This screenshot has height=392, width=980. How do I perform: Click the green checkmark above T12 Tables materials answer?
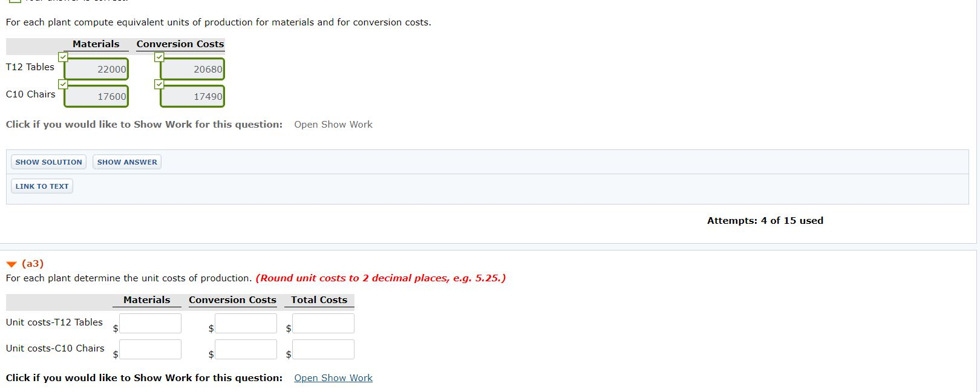63,57
